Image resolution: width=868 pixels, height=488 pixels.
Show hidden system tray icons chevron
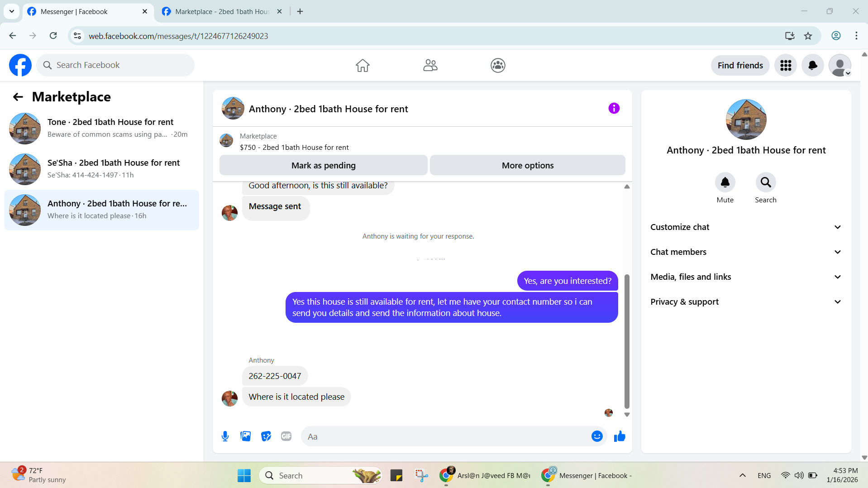pos(743,475)
